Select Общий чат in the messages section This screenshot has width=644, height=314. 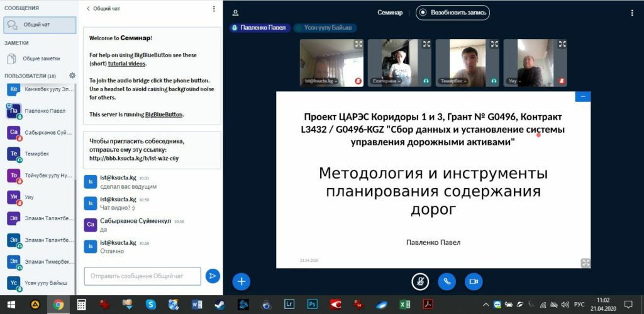coord(39,25)
